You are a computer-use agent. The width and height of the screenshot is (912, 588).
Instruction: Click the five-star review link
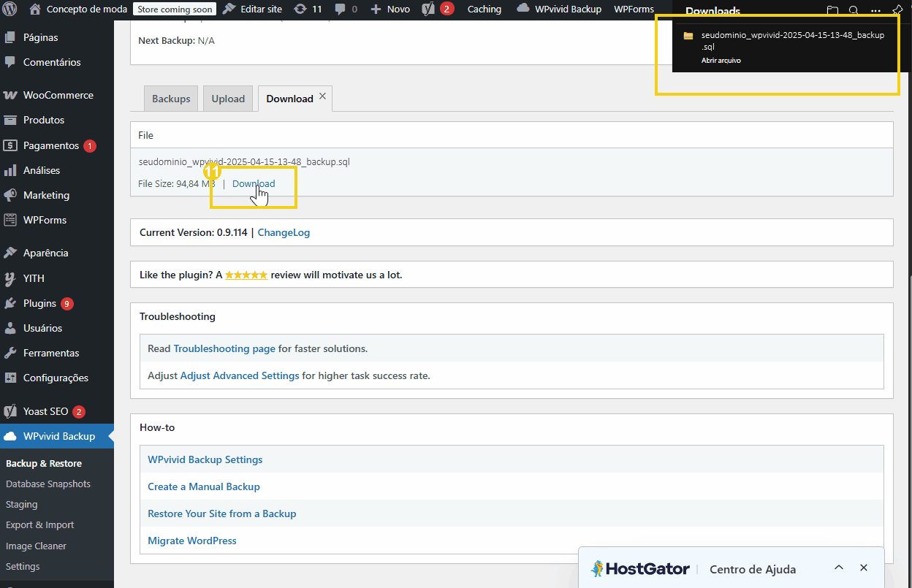[246, 275]
